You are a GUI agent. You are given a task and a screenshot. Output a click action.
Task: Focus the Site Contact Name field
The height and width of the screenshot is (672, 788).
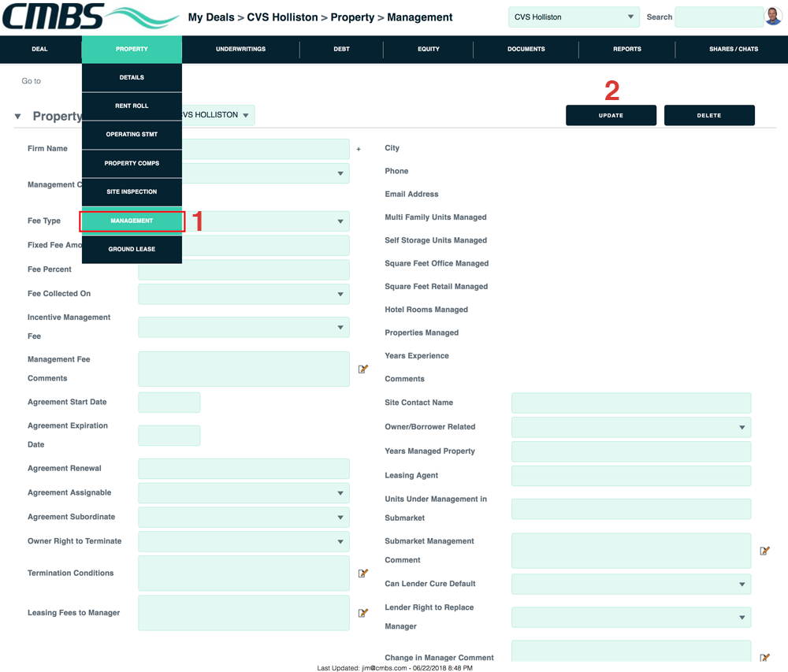tap(631, 403)
